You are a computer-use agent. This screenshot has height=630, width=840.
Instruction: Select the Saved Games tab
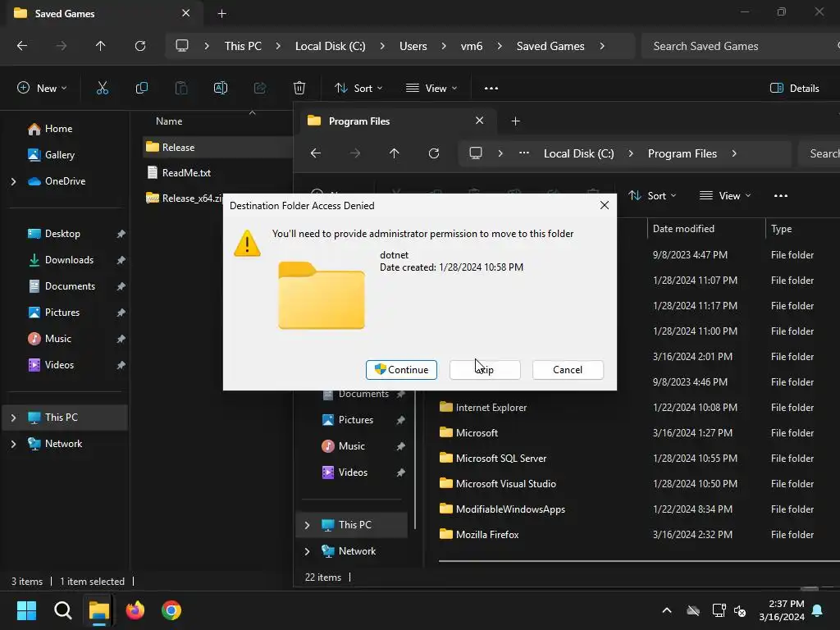[x=102, y=13]
